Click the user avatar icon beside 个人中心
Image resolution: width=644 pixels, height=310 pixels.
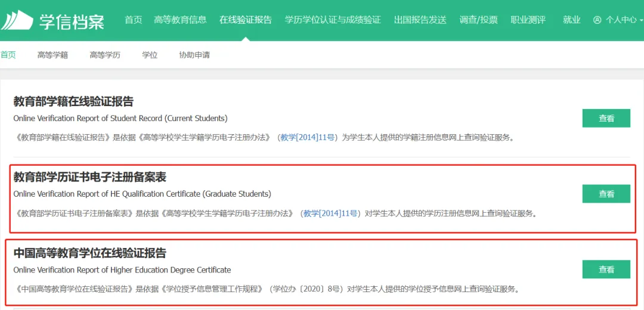click(597, 20)
